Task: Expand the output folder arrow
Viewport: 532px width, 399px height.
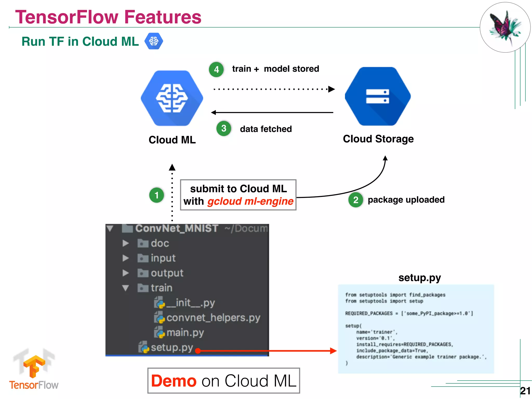Action: coord(126,273)
